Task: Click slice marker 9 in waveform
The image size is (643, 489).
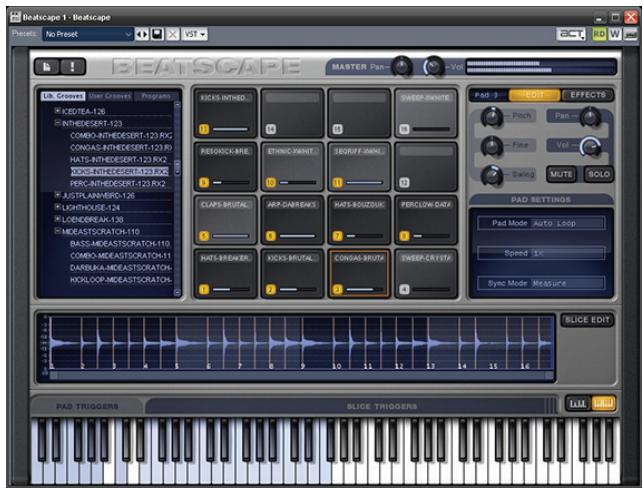Action: [x=303, y=366]
